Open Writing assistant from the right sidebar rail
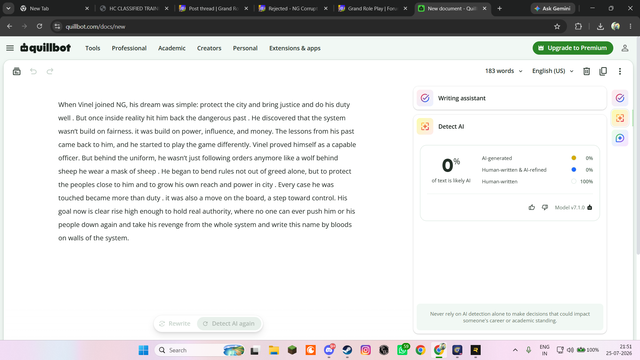This screenshot has width=640, height=360. click(x=620, y=98)
